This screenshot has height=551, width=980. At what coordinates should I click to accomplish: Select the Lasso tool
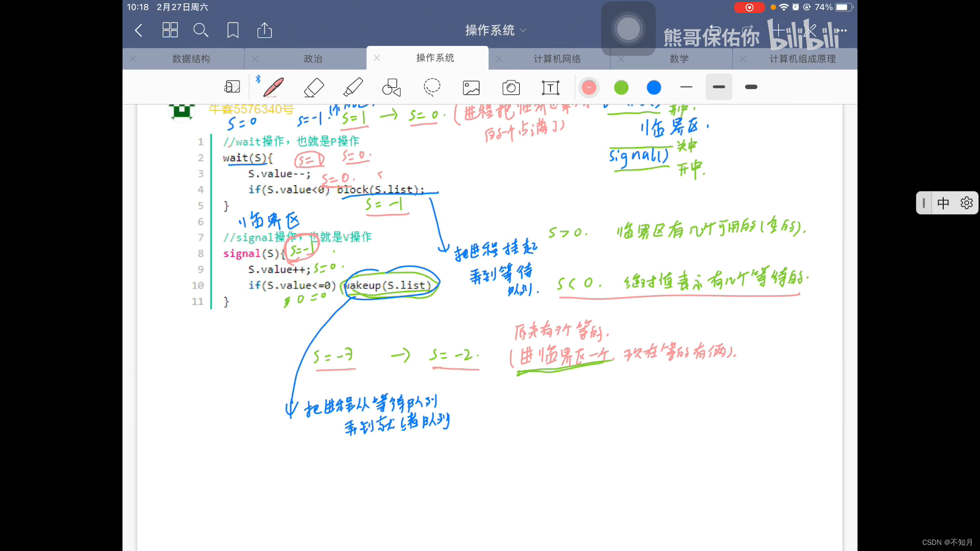coord(432,87)
